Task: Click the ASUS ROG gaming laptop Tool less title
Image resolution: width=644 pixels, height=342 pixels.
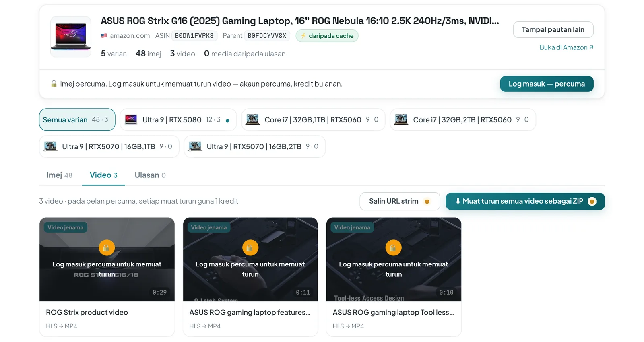Action: [393, 312]
